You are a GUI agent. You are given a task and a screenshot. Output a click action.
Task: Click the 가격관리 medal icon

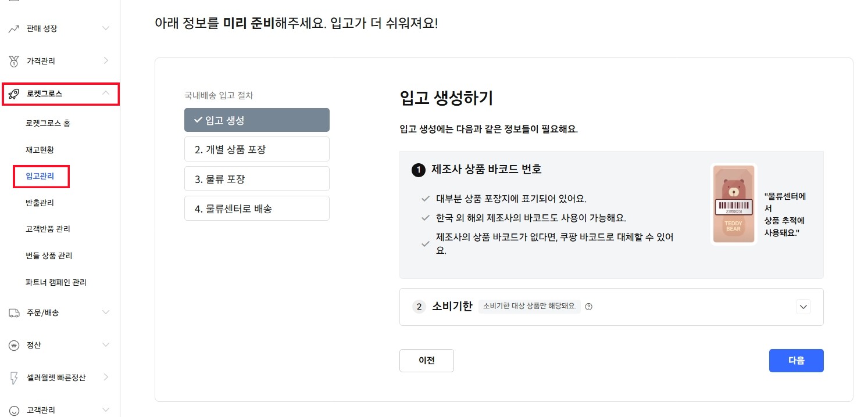(x=15, y=61)
